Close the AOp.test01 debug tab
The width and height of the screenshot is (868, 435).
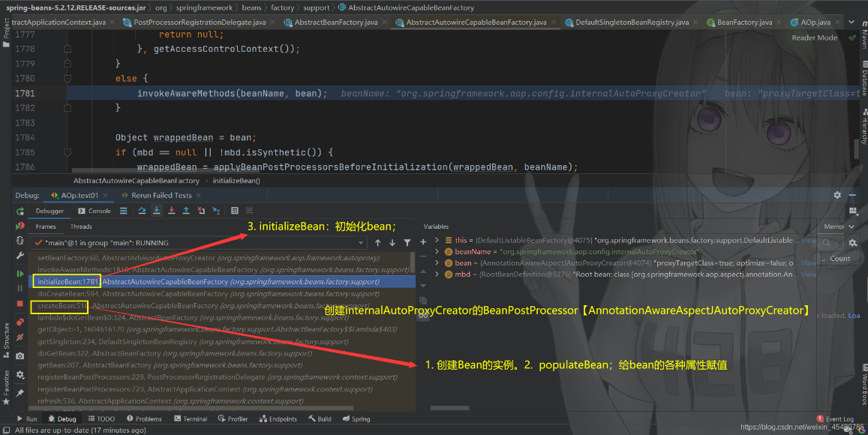(x=105, y=195)
